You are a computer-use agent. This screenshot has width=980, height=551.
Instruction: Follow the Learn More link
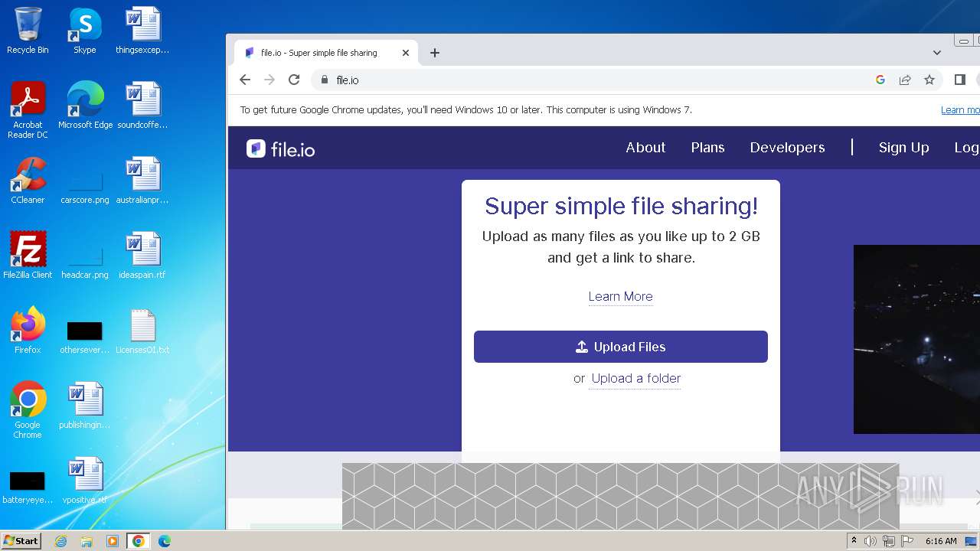[x=620, y=296]
